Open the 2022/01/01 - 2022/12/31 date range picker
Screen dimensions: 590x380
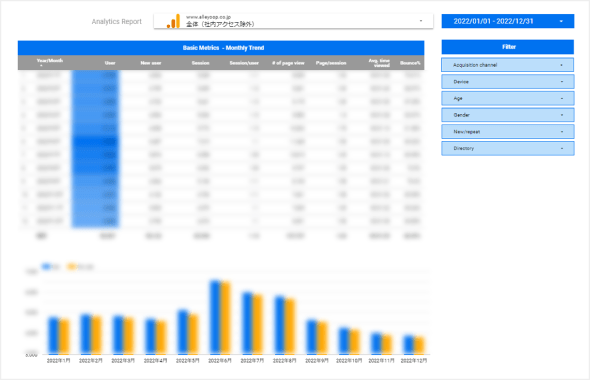pyautogui.click(x=508, y=21)
